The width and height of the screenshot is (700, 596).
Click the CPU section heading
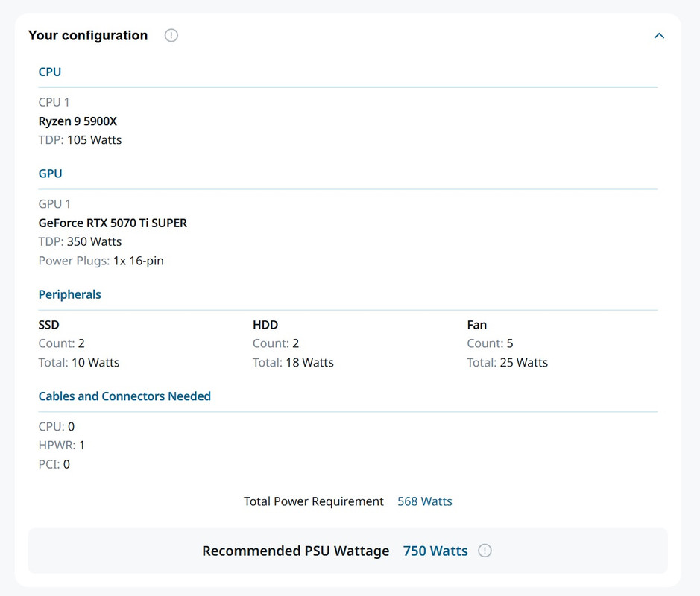49,72
